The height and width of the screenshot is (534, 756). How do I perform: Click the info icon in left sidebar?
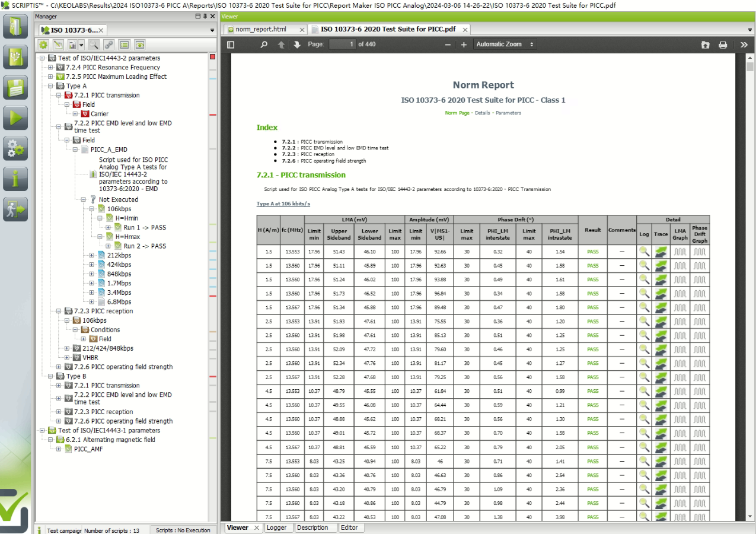[15, 179]
